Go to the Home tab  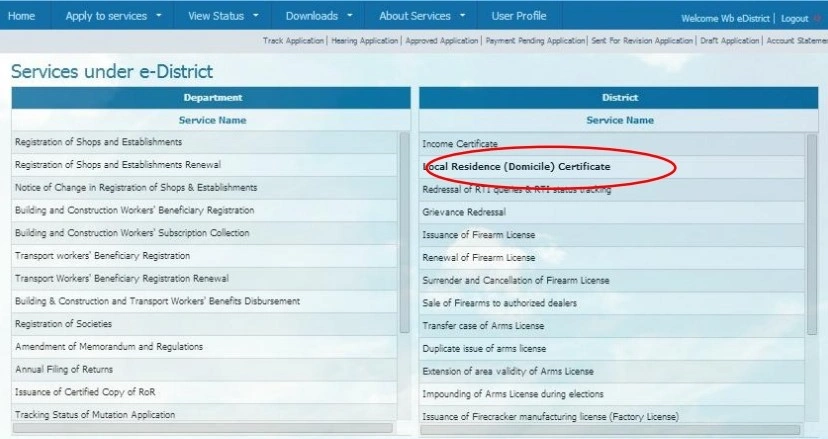(21, 16)
